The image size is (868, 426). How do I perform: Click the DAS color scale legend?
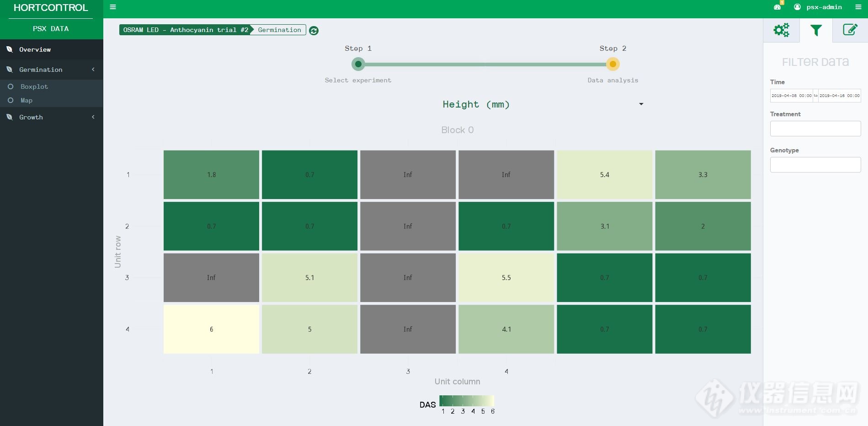pos(467,401)
